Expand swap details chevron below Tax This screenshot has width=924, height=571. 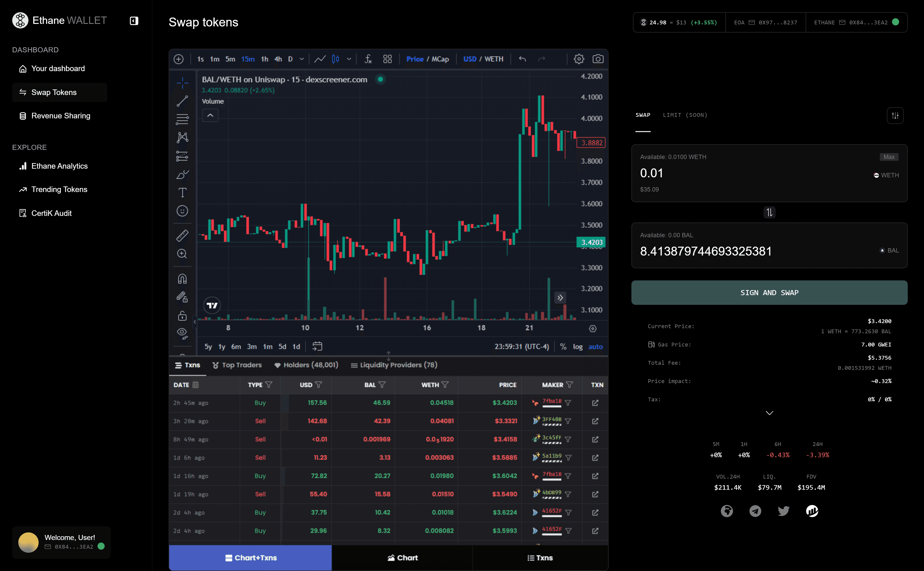point(769,413)
